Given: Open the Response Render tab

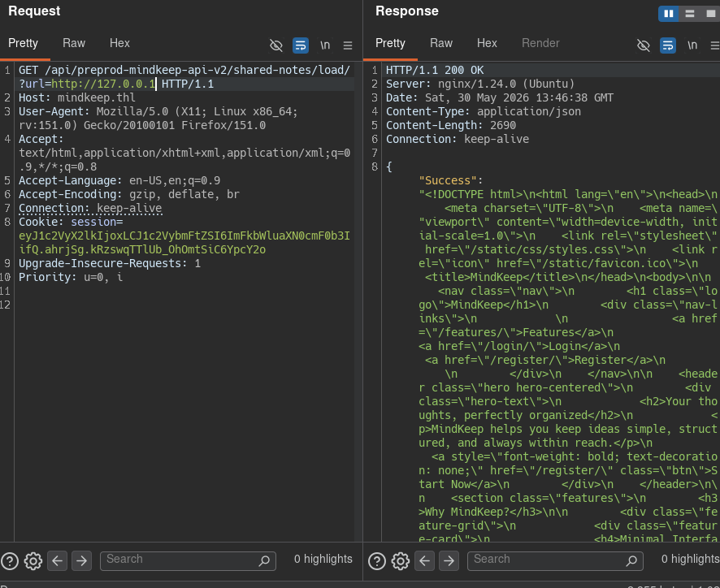Looking at the screenshot, I should (x=540, y=43).
